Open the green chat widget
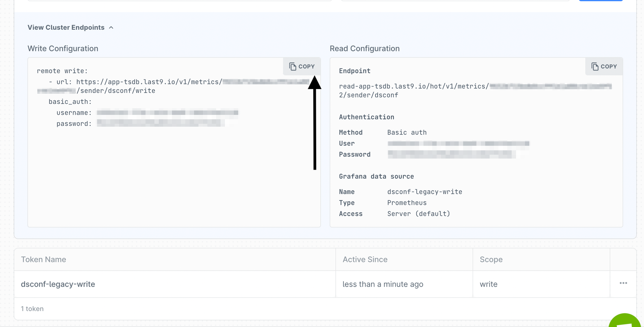 pyautogui.click(x=625, y=320)
